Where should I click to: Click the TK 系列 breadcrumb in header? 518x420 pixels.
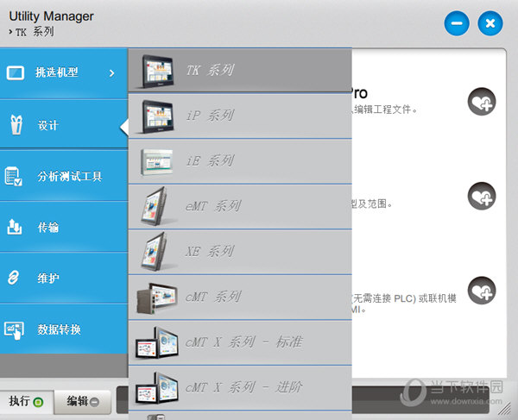coord(35,32)
